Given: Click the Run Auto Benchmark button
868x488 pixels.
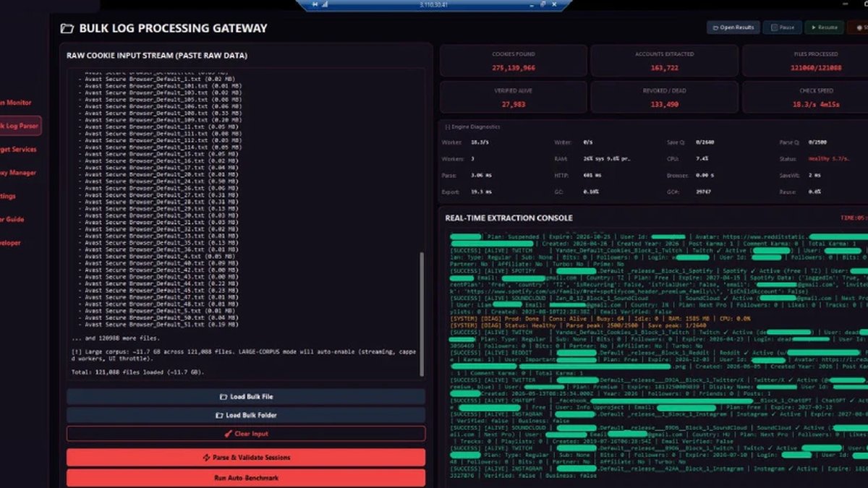Looking at the screenshot, I should click(x=246, y=478).
